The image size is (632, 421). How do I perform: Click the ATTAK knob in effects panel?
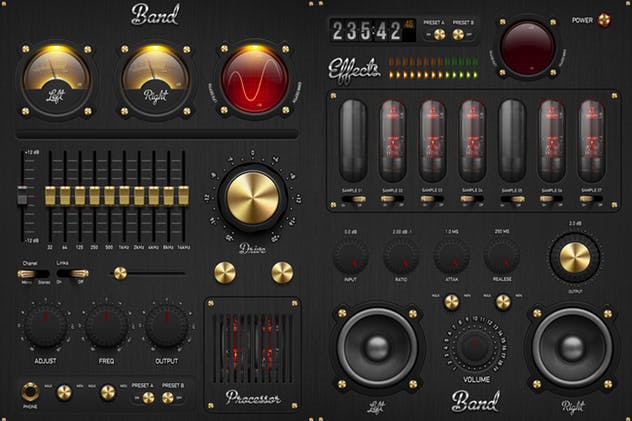(452, 255)
